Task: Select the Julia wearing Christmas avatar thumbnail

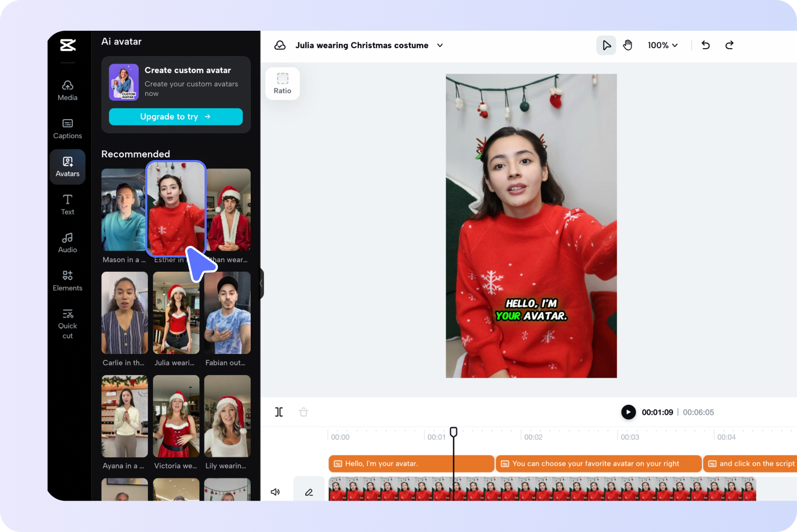Action: pyautogui.click(x=175, y=313)
